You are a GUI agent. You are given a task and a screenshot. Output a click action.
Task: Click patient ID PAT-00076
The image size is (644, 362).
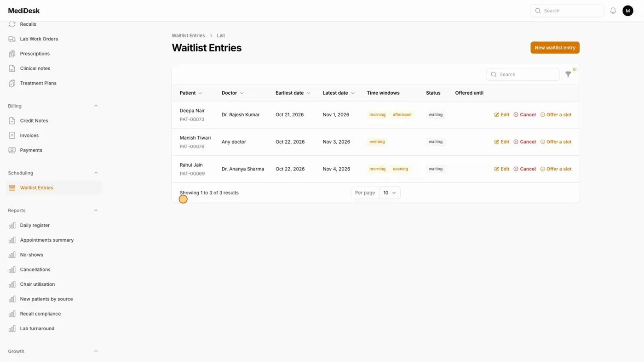point(192,147)
